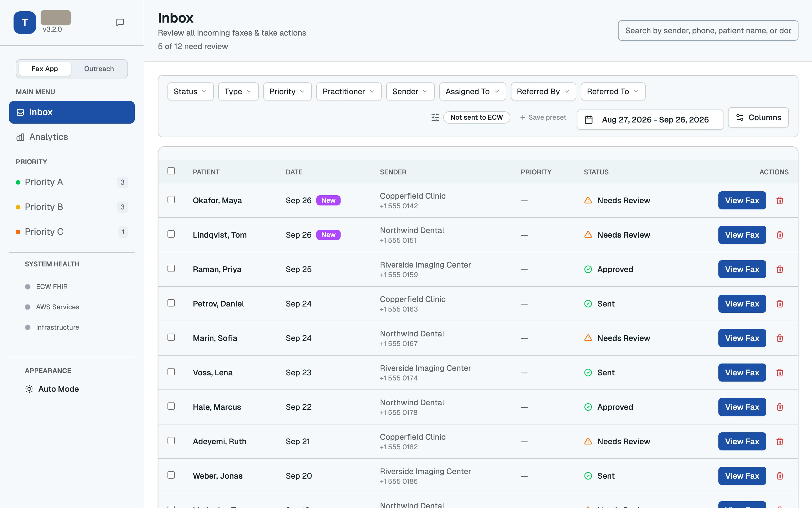Open Inbox in the main menu
This screenshot has height=508, width=812.
coord(72,112)
